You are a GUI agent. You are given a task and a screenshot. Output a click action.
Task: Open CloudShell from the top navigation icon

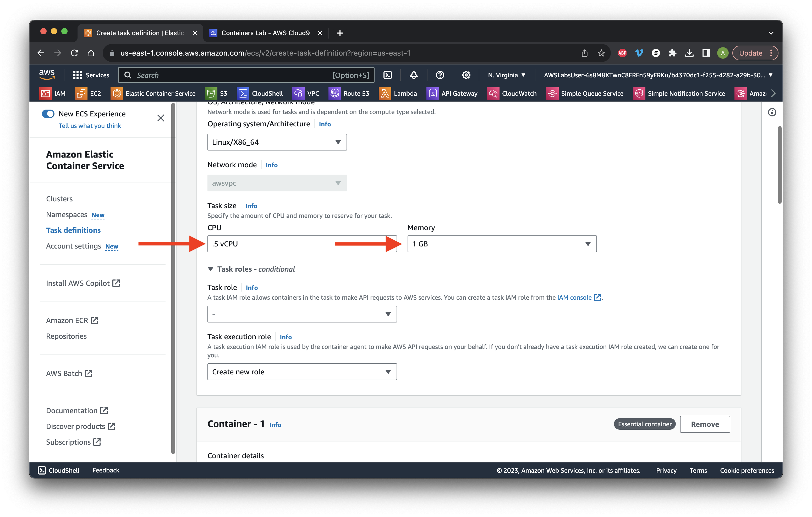pyautogui.click(x=388, y=75)
